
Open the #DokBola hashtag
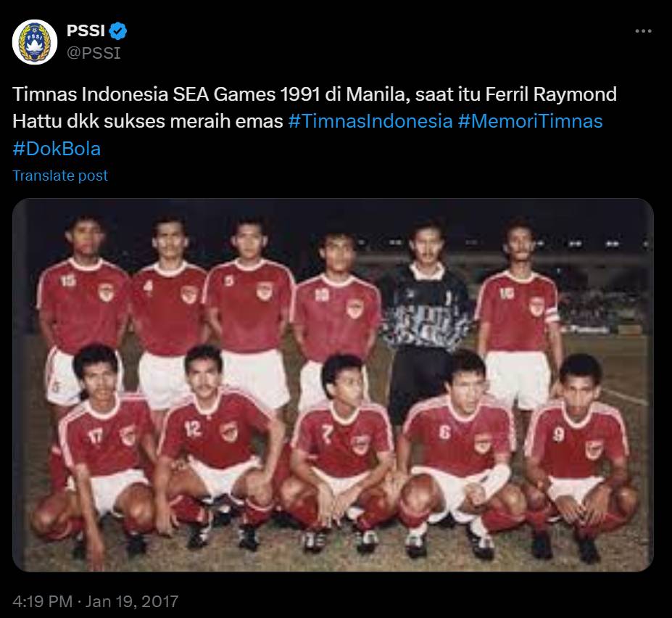[57, 149]
